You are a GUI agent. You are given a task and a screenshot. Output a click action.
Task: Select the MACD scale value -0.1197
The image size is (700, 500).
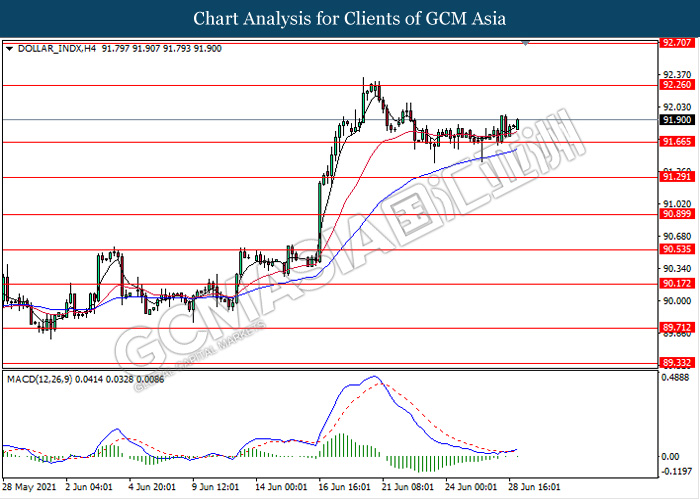[676, 471]
